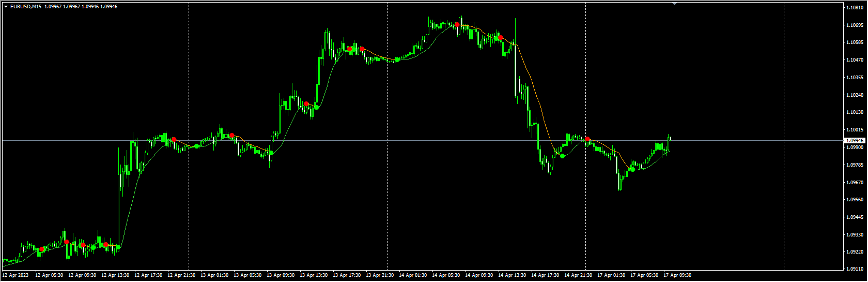868x282 pixels.
Task: Click the time axis label 13 Apr 13:30
Action: [314, 275]
